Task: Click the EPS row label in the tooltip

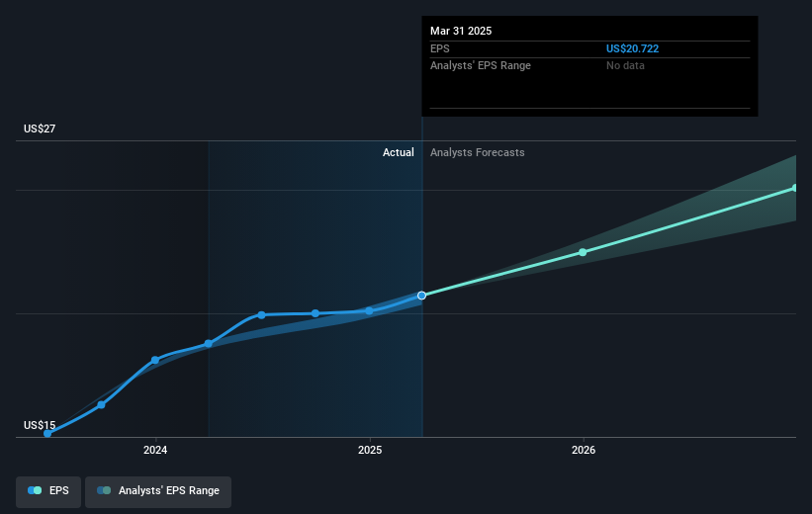Action: 440,48
